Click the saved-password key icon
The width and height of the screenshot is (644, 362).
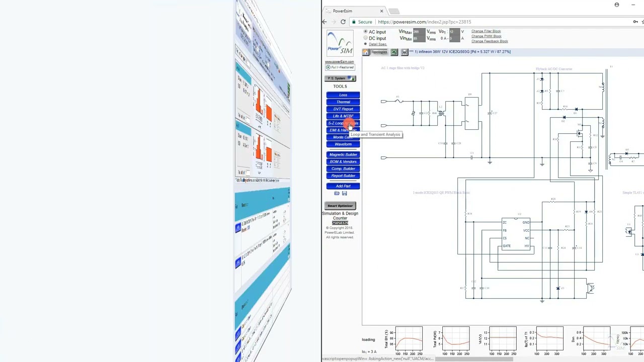(635, 22)
